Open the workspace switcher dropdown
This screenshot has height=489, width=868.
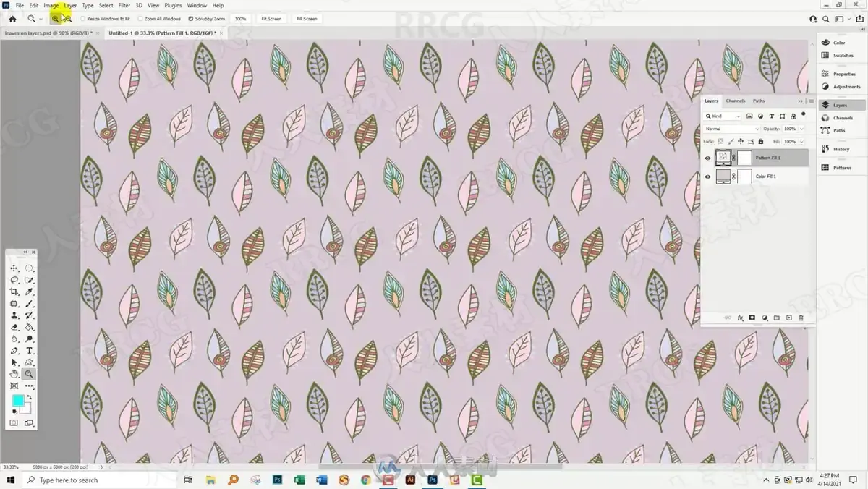coord(843,19)
